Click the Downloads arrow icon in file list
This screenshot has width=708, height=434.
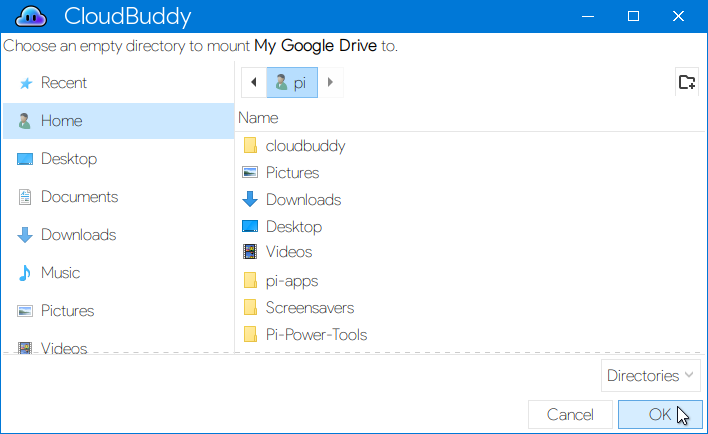(x=250, y=199)
